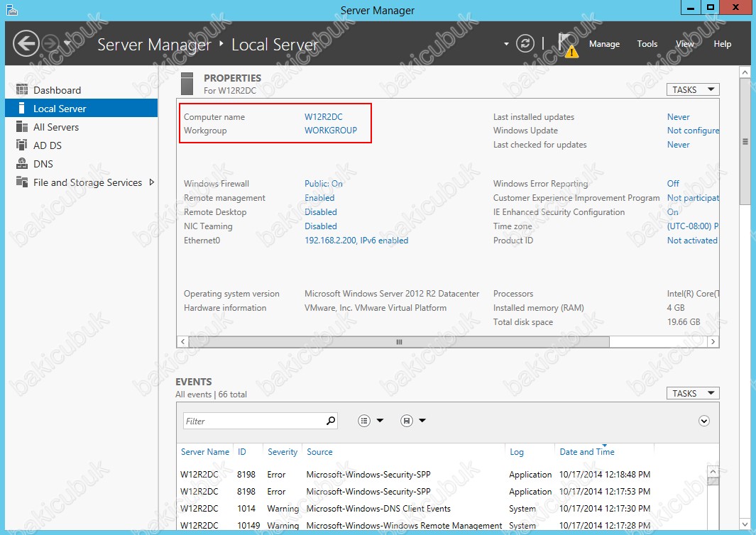This screenshot has height=535, width=756.
Task: Click the Remote Desktop Disabled link
Action: pyautogui.click(x=321, y=212)
